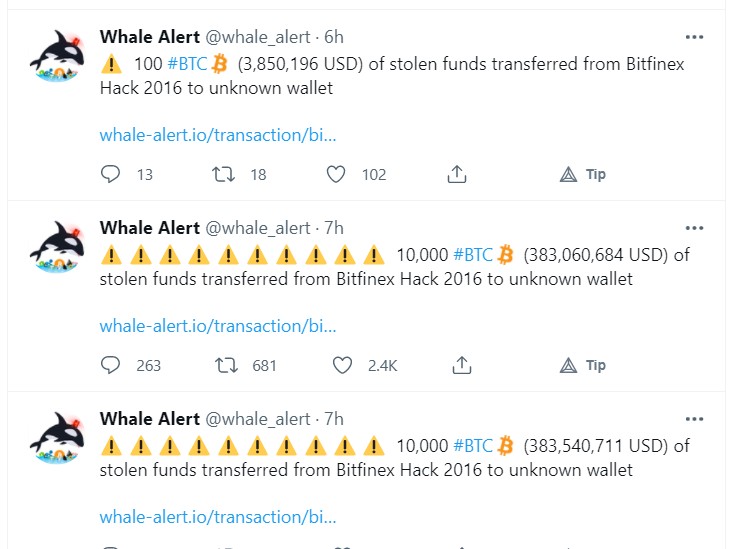This screenshot has width=754, height=549.
Task: Reply to the 100 BTC tweet
Action: (111, 174)
